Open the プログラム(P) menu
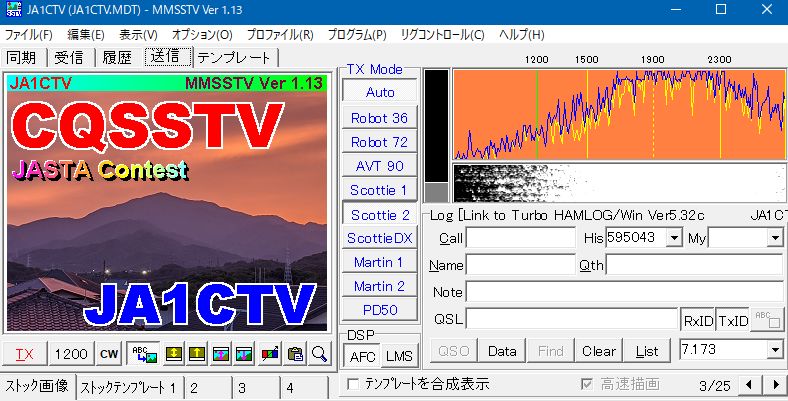788x401 pixels. tap(357, 35)
